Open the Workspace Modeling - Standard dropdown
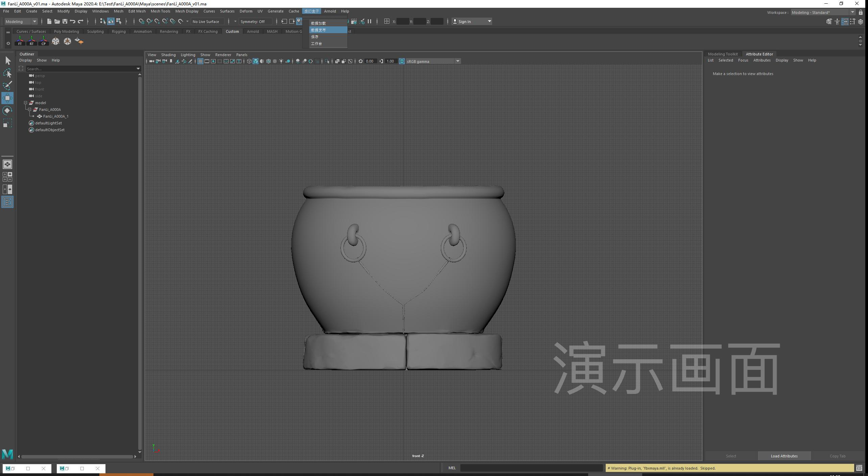 (x=823, y=13)
